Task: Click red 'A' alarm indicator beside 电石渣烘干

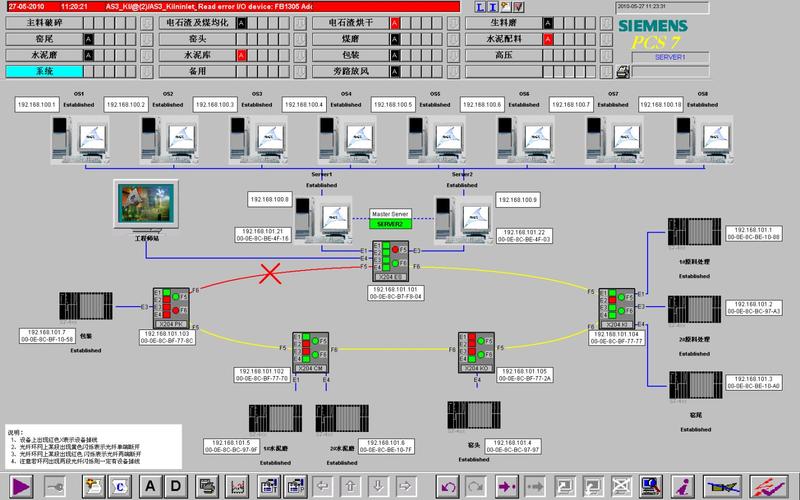Action: coord(395,23)
